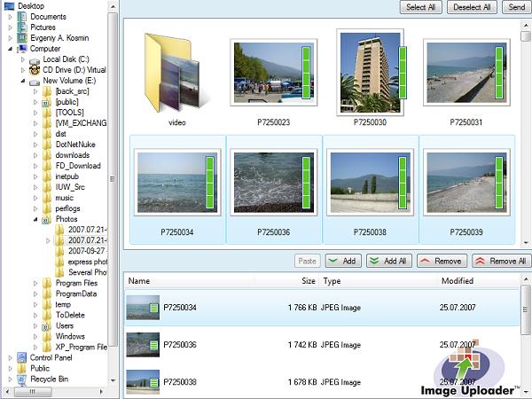Viewport: 532px width, 399px height.
Task: Click the Public folder icon at tree bottom
Action: (22, 369)
